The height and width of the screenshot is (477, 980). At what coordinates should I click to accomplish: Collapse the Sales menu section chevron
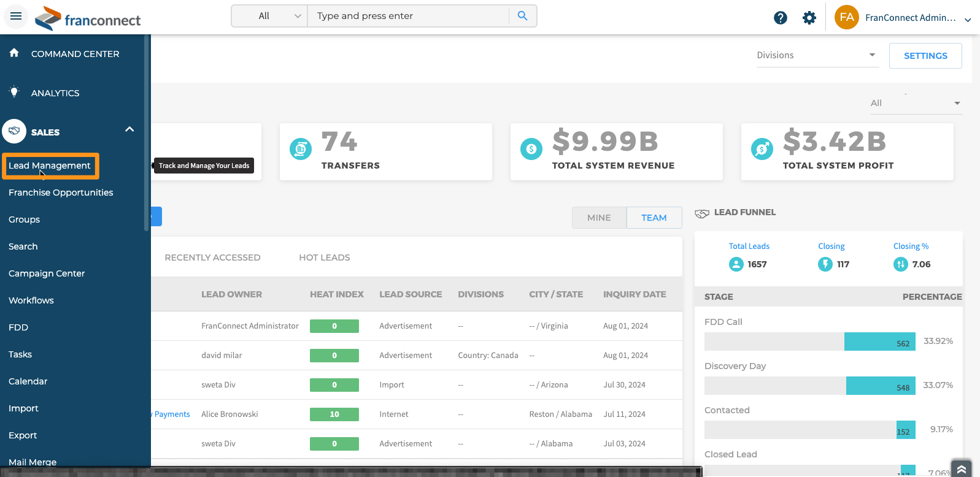[x=129, y=129]
